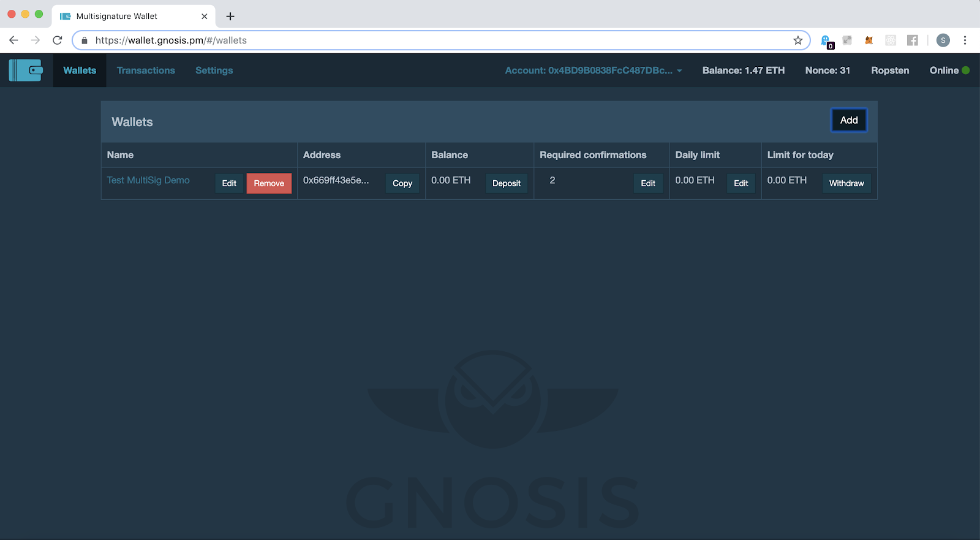The image size is (980, 540).
Task: Open the Chrome three-dot menu
Action: [965, 40]
